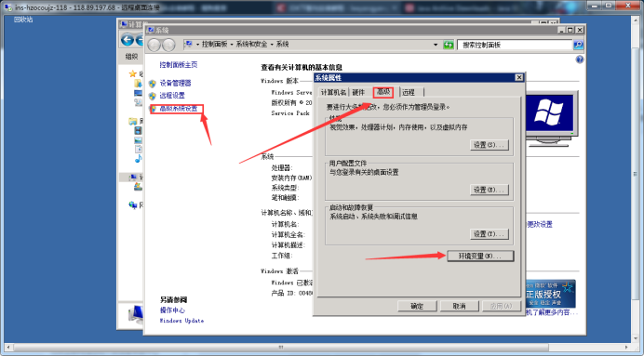The width and height of the screenshot is (644, 356).
Task: Click 控制面板 in the breadcrumb path
Action: click(x=214, y=45)
